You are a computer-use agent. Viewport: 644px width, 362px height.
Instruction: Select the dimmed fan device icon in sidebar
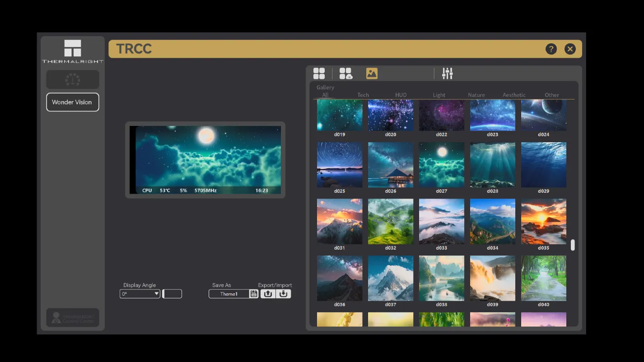pyautogui.click(x=73, y=79)
